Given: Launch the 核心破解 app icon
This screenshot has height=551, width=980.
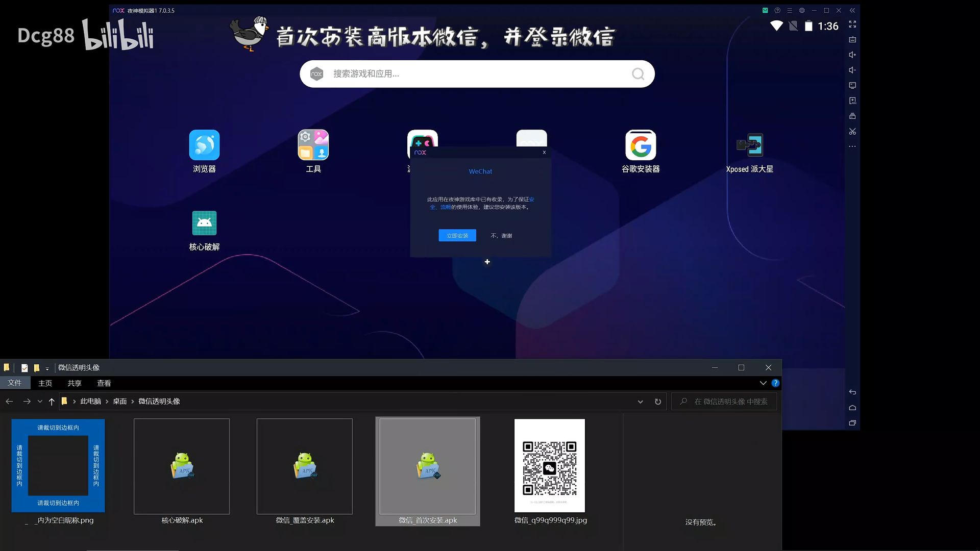Looking at the screenshot, I should point(204,223).
